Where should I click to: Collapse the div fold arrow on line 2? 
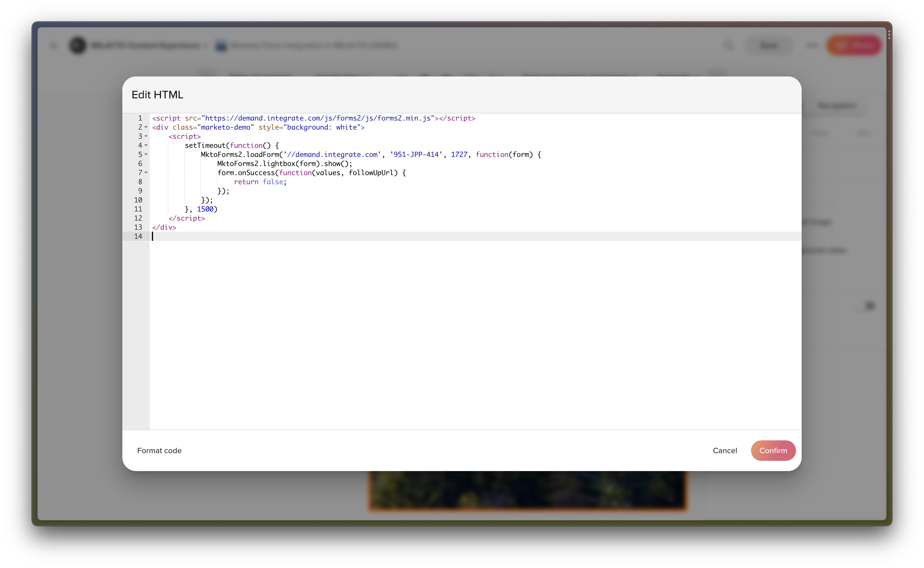[x=146, y=127]
